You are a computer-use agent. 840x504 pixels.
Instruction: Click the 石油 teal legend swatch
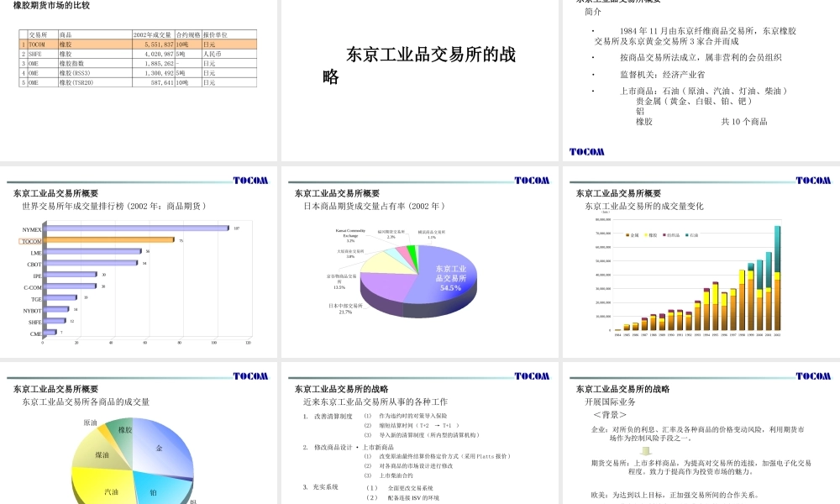pyautogui.click(x=687, y=235)
